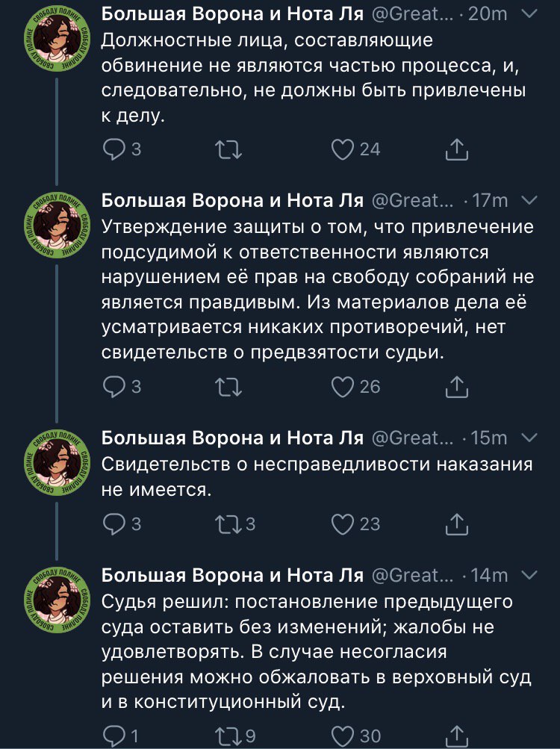Like the tweet with 26 likes
This screenshot has height=749, width=560.
pyautogui.click(x=343, y=386)
